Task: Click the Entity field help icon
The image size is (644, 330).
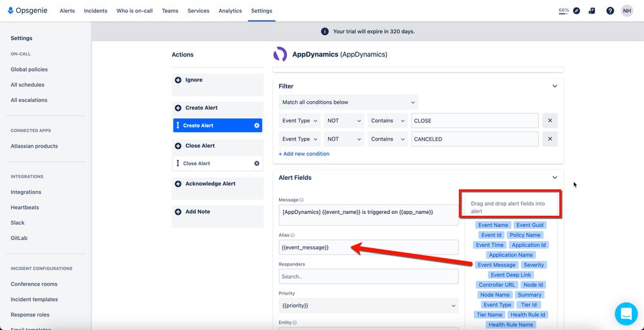Action: 295,323
